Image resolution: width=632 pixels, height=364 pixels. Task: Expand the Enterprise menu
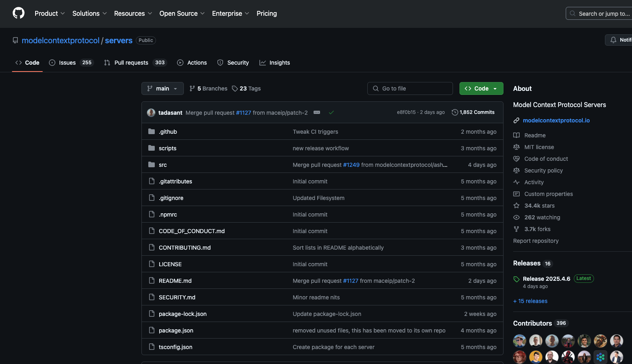pos(230,13)
